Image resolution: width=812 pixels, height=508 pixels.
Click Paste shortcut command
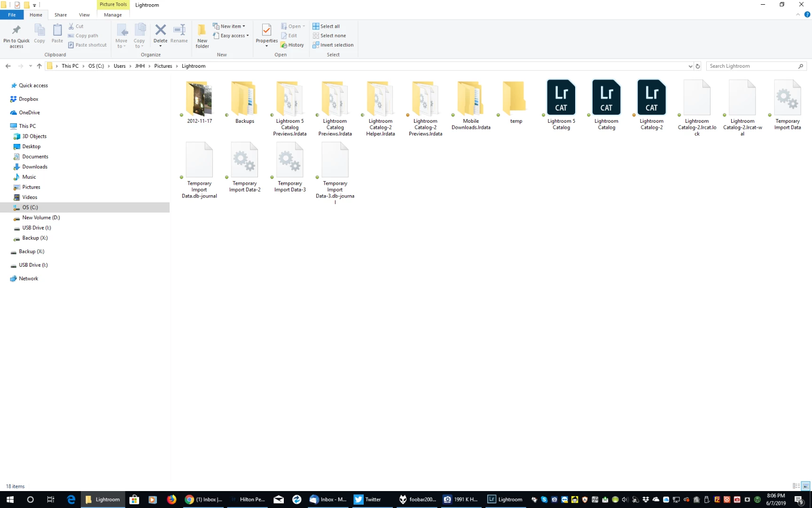coord(87,45)
